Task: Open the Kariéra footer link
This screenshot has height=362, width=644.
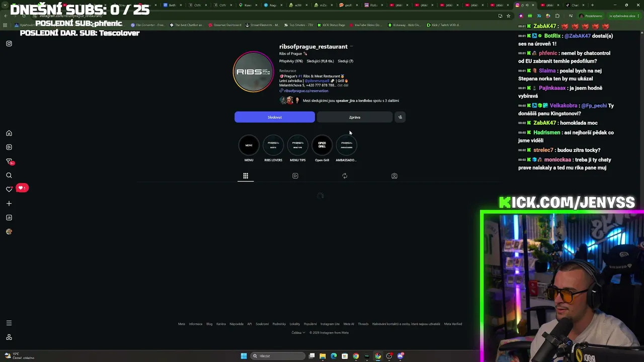Action: 221,324
